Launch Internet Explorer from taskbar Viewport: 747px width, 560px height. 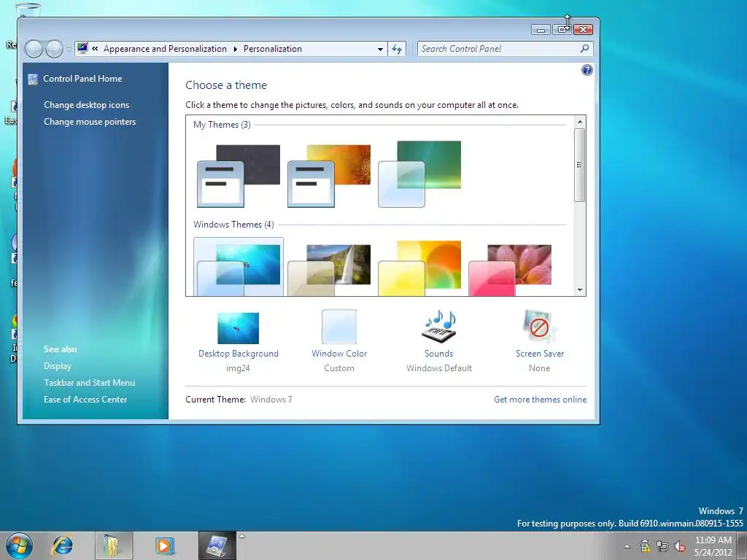click(63, 545)
